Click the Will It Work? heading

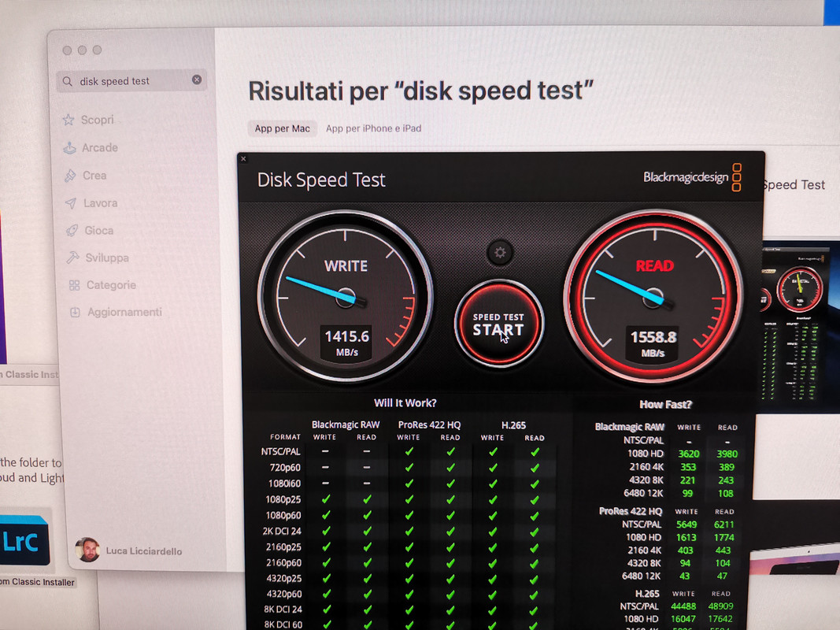tap(405, 403)
